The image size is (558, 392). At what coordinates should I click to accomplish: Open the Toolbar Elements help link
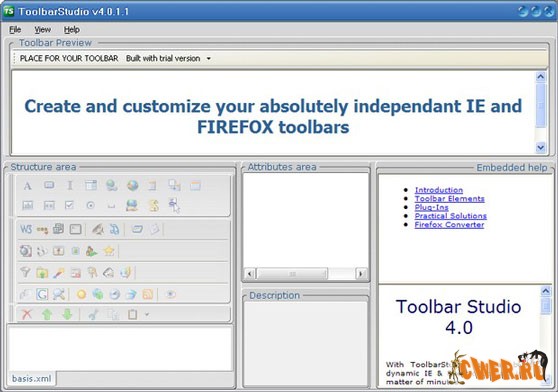(x=449, y=198)
